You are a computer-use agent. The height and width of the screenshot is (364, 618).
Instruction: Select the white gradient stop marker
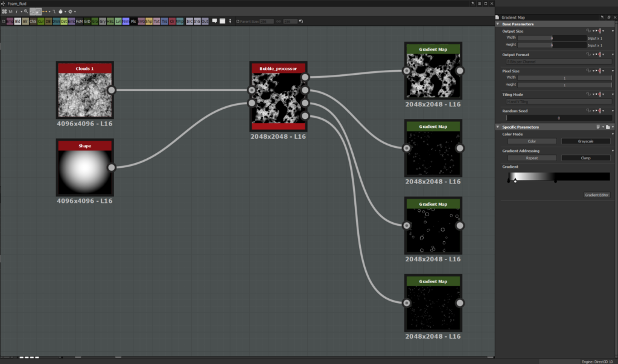click(515, 181)
